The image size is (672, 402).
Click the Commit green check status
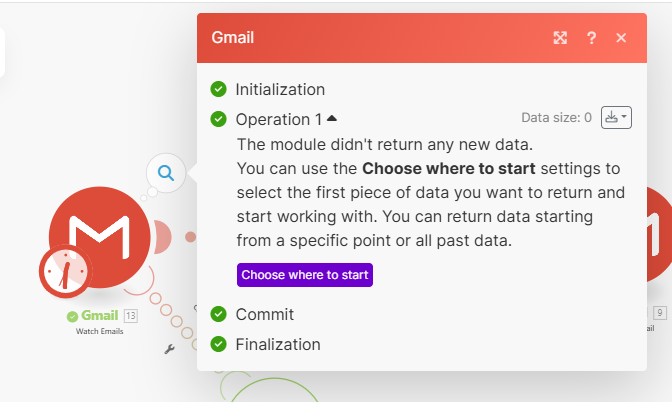pos(218,314)
